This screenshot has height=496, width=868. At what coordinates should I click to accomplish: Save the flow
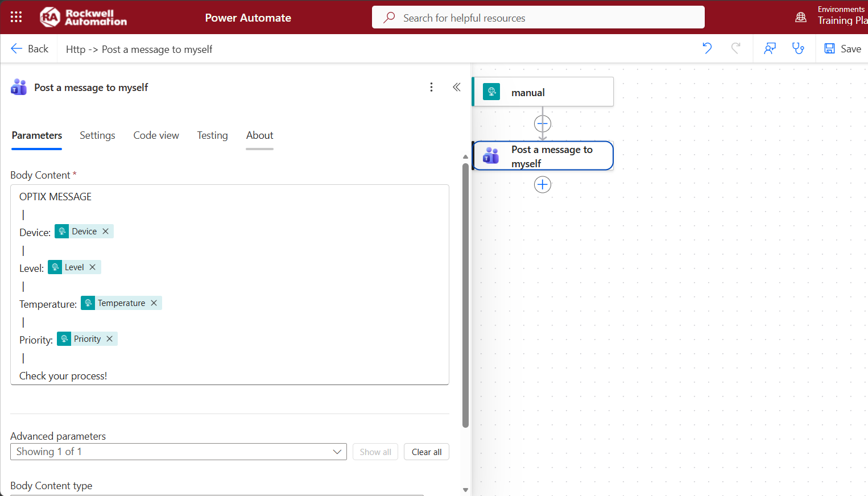coord(843,48)
